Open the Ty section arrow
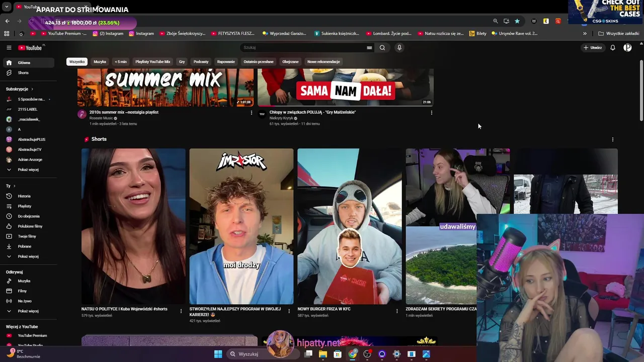Image resolution: width=644 pixels, height=362 pixels. 14,186
